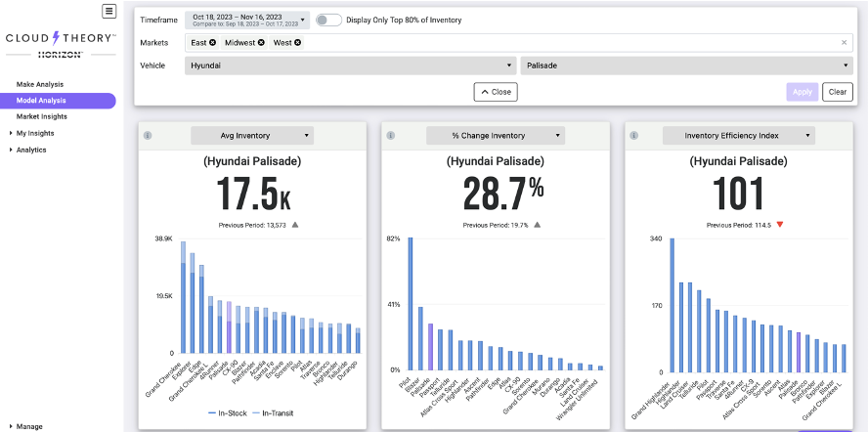The height and width of the screenshot is (432, 868).
Task: Clear all markets with the X icon
Action: [845, 43]
